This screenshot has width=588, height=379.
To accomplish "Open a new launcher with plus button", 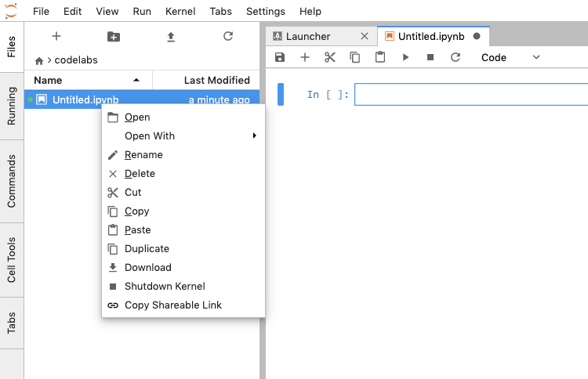I will (56, 36).
